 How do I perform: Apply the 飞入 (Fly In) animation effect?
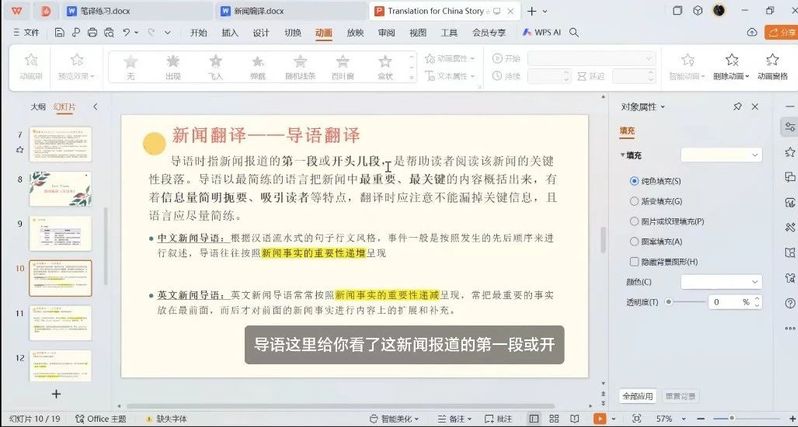(x=215, y=65)
